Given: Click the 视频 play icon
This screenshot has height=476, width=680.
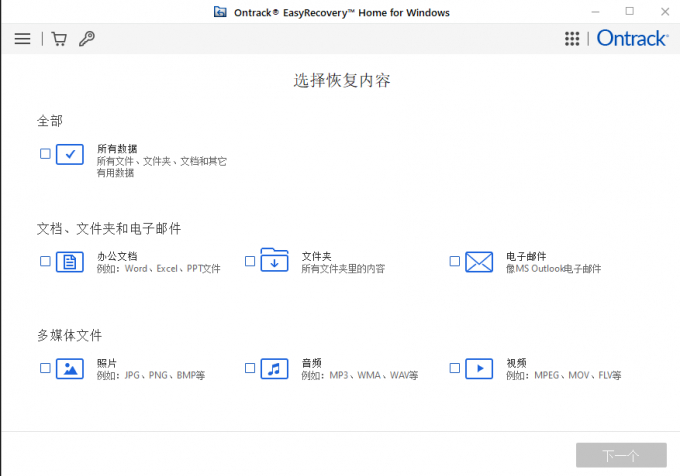Looking at the screenshot, I should pos(479,368).
